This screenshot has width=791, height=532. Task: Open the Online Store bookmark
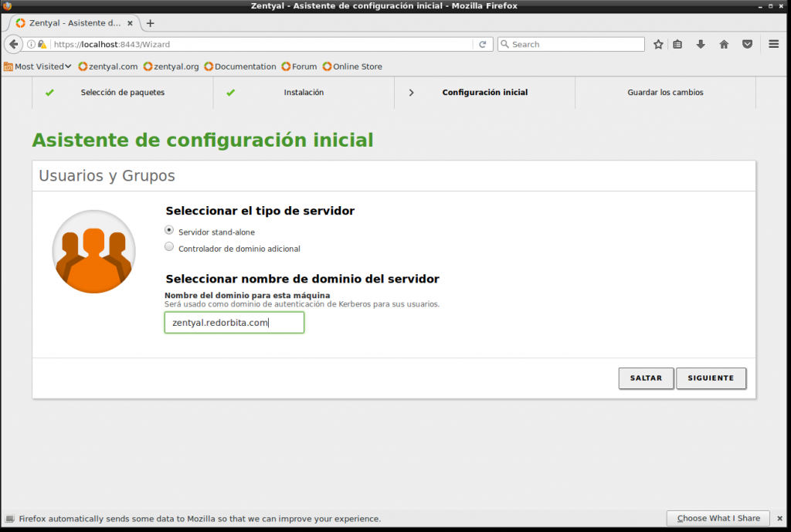tap(352, 66)
